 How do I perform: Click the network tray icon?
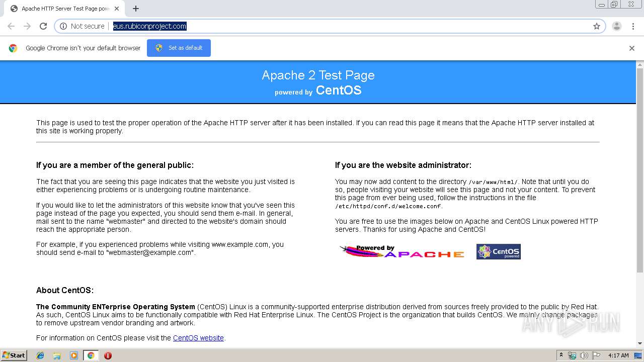572,355
